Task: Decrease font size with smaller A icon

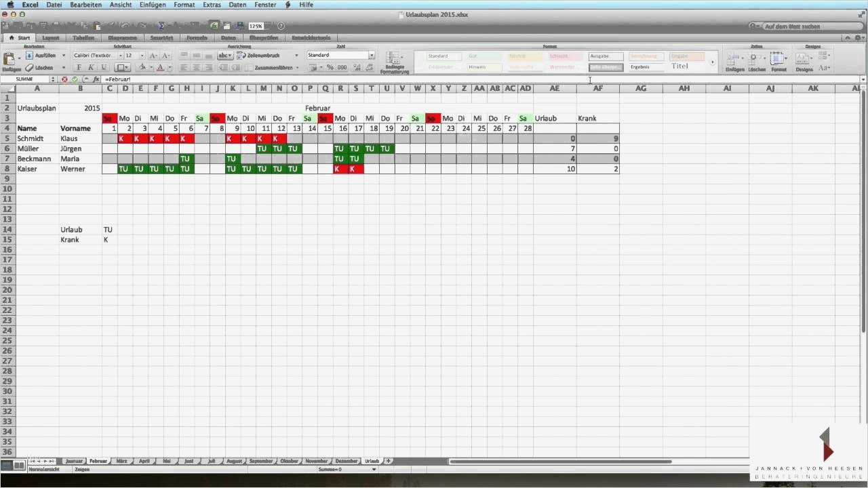Action: point(166,56)
